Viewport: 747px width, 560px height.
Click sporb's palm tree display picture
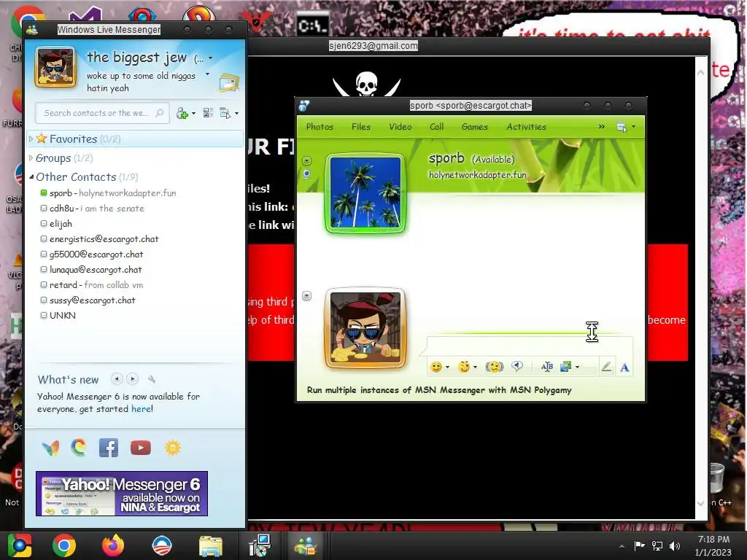click(x=365, y=192)
